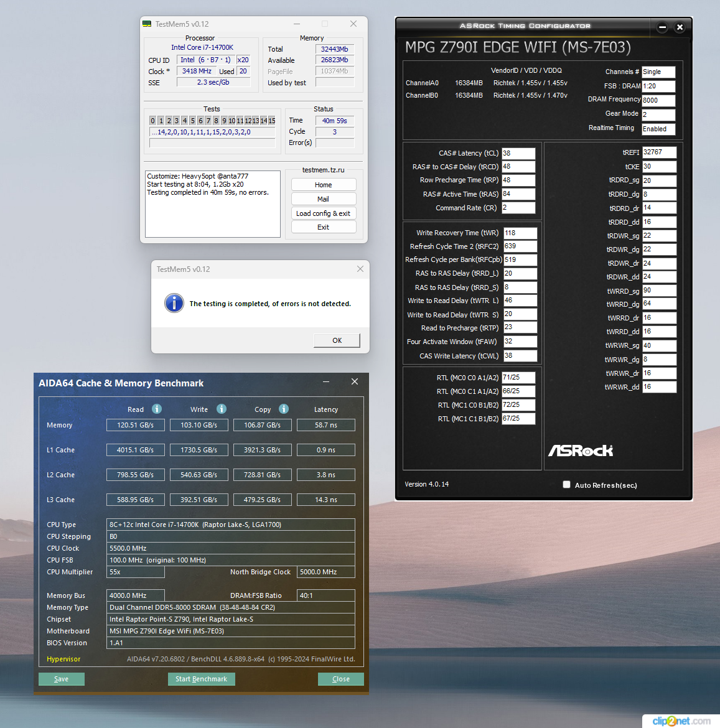Click the Hypervisor label in AIDA64
This screenshot has width=720, height=728.
pyautogui.click(x=63, y=659)
